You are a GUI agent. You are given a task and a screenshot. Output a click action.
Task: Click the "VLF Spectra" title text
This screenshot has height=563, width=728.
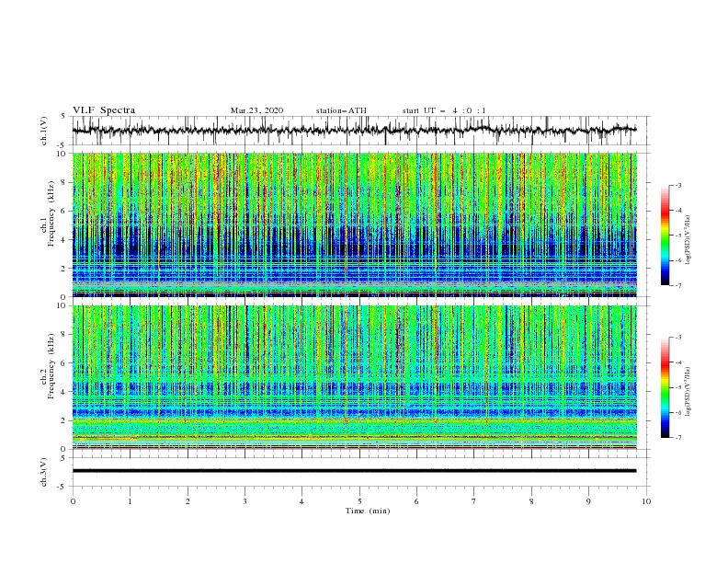click(104, 110)
